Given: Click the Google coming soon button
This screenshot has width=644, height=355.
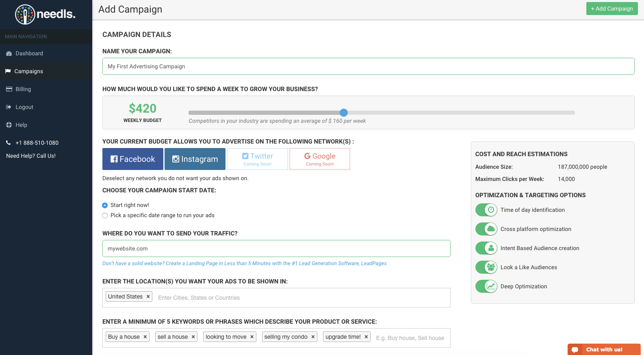Looking at the screenshot, I should point(320,159).
